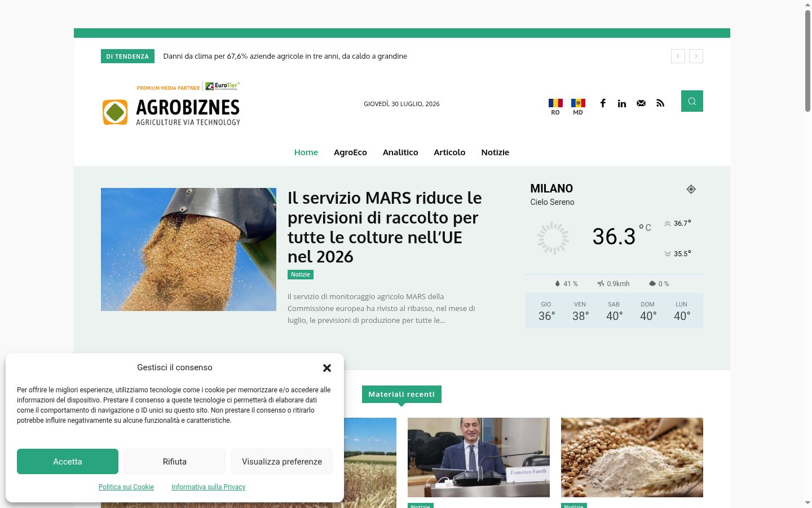
Task: Click Visualizza preferenze button
Action: click(x=282, y=461)
